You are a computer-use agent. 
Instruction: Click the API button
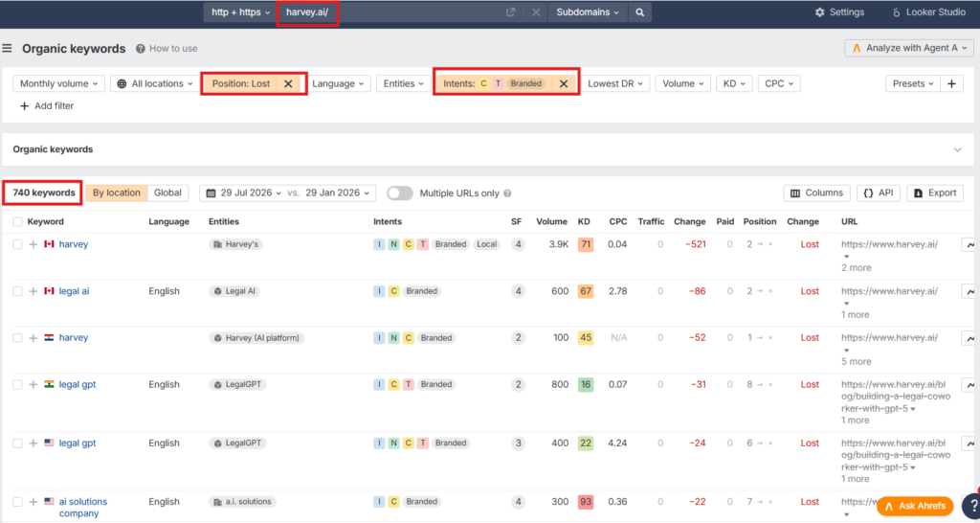click(x=879, y=193)
